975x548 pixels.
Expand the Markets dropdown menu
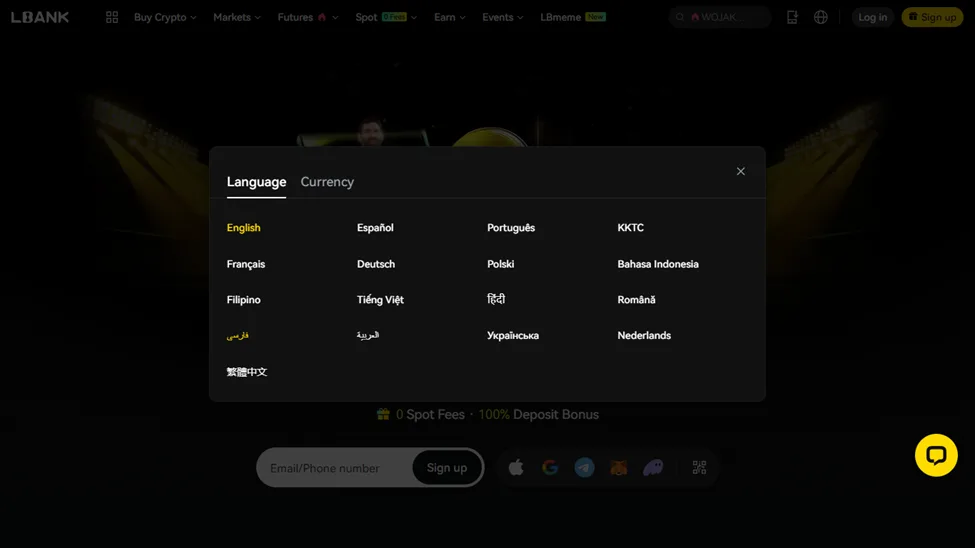[x=236, y=17]
